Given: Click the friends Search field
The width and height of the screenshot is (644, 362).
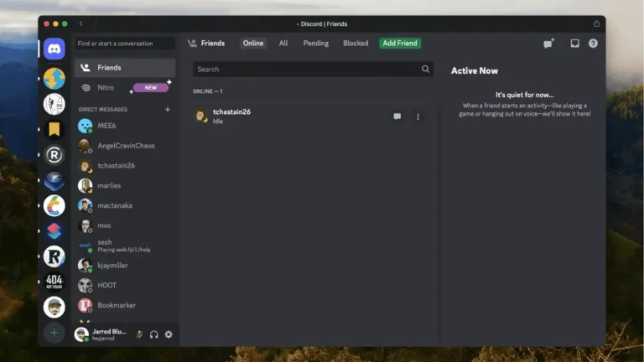Looking at the screenshot, I should (313, 69).
